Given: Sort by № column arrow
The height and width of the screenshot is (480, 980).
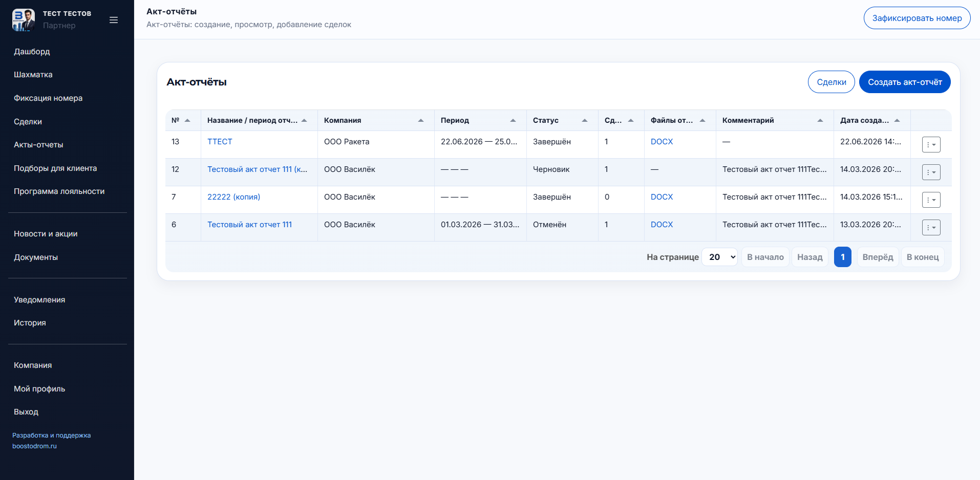Looking at the screenshot, I should click(x=187, y=120).
